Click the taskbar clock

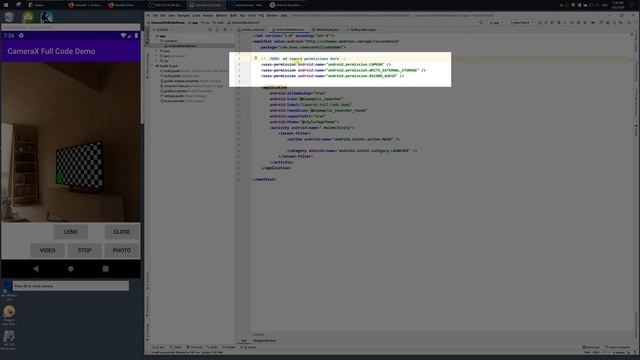(618, 5)
